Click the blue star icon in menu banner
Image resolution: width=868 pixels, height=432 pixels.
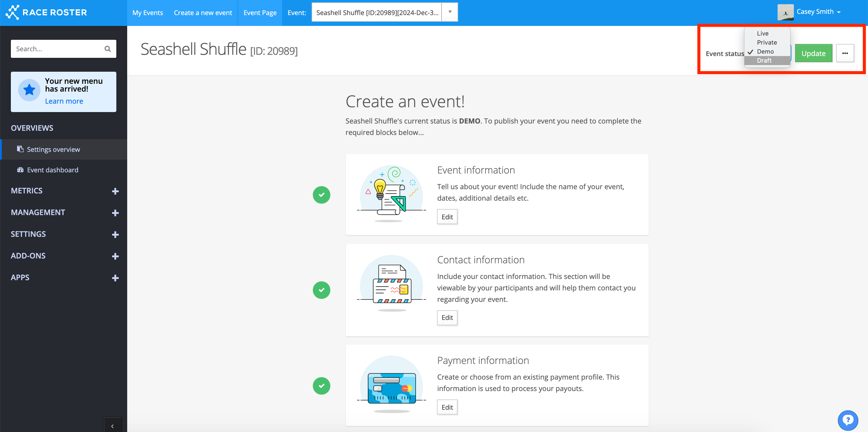(29, 90)
